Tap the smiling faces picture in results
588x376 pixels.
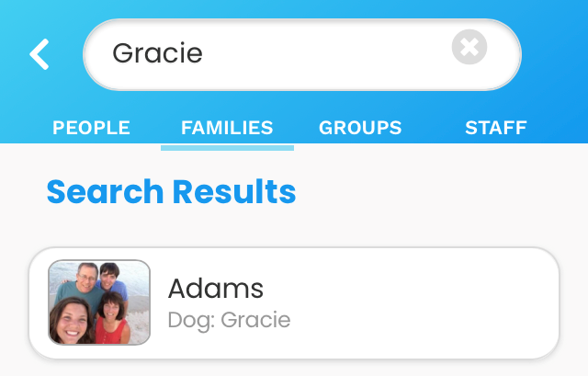(99, 302)
